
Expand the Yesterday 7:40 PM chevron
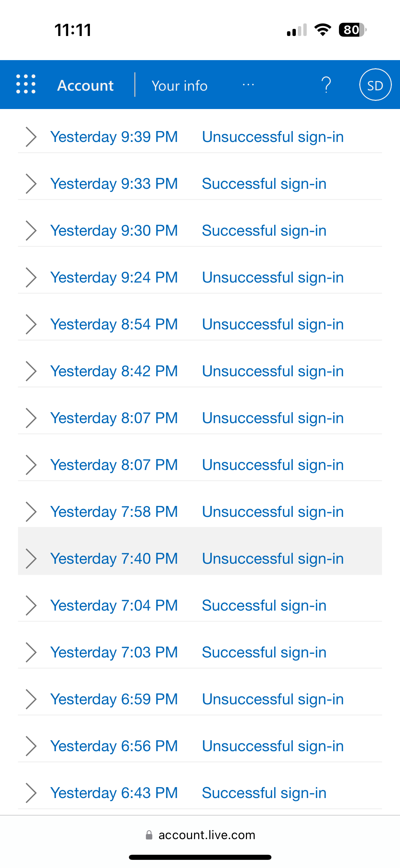(x=31, y=559)
